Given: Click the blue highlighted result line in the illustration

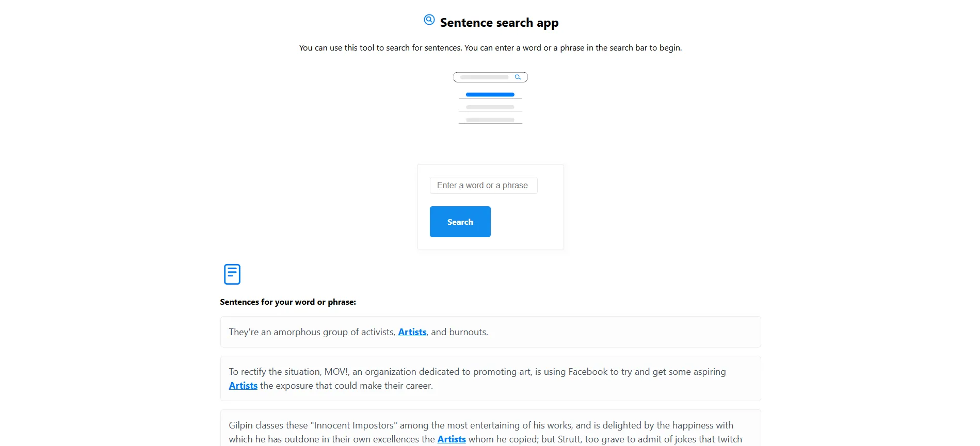Looking at the screenshot, I should [x=489, y=94].
